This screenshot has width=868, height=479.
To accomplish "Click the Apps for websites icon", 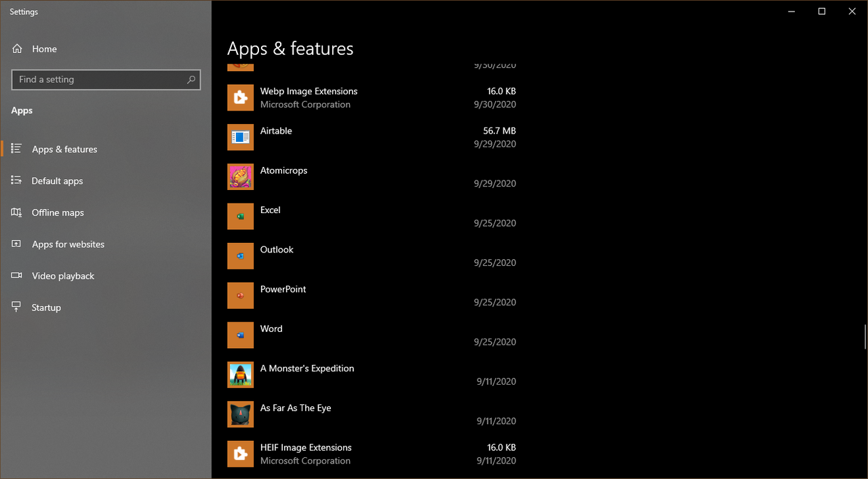I will [17, 244].
